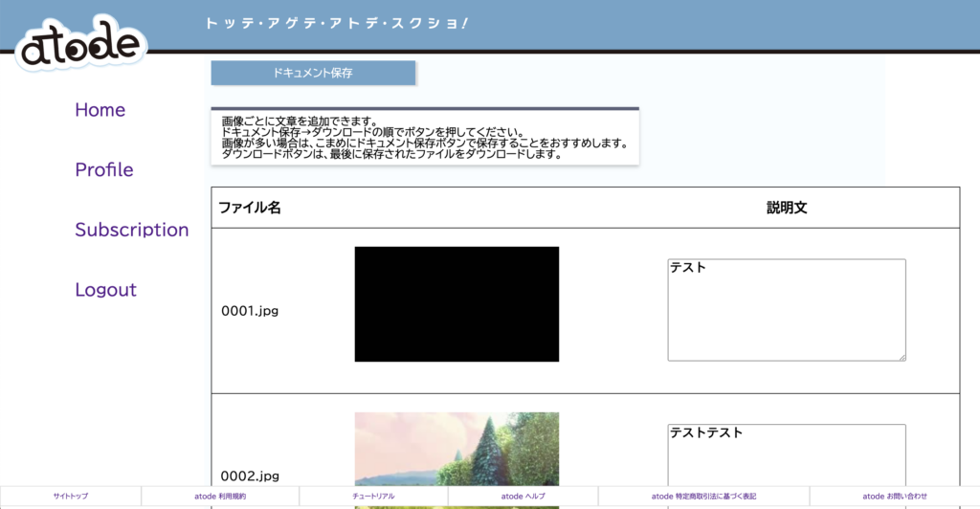Focus the description field containing テストテスト
Viewport: 980px width, 509px height.
(787, 454)
